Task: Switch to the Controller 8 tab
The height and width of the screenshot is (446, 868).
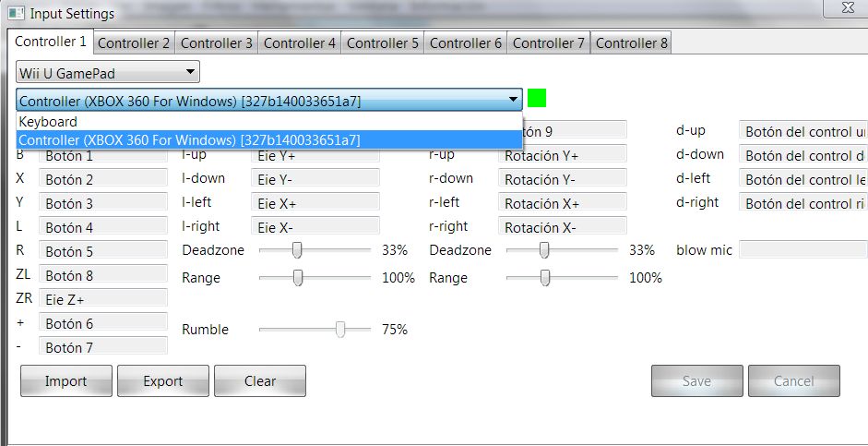Action: click(632, 43)
